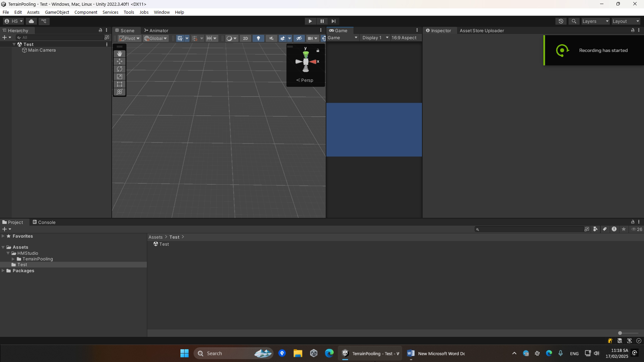
Task: Switch to Asset Store Uploader tab
Action: click(x=482, y=31)
